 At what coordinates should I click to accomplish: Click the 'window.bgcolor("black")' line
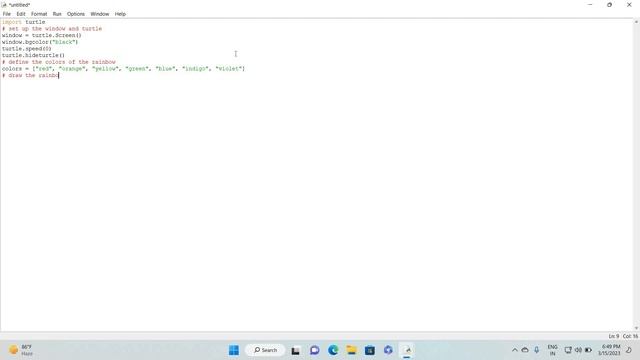tap(40, 42)
